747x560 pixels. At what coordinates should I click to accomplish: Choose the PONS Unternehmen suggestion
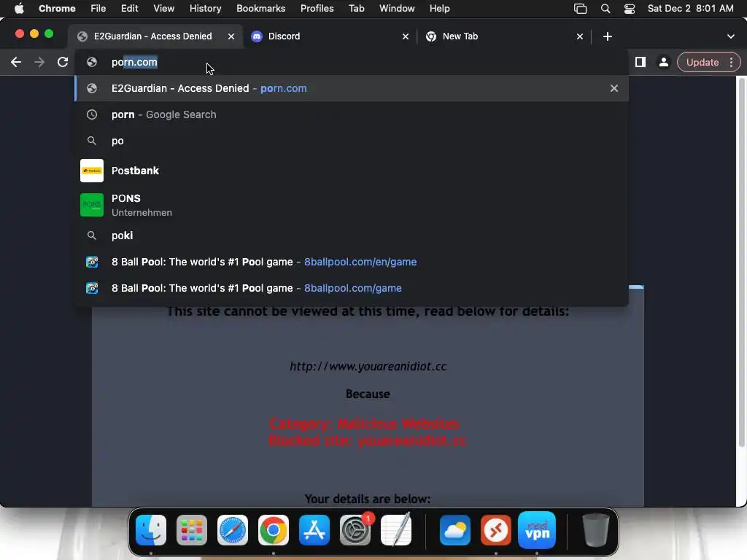[352, 205]
